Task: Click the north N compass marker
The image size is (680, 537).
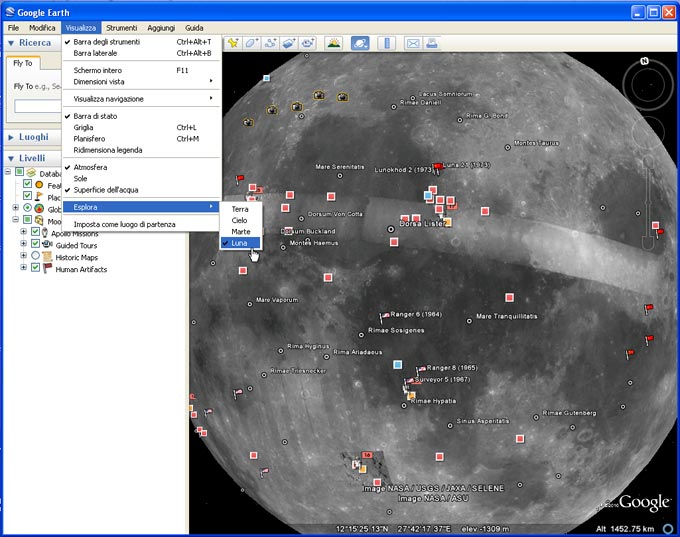Action: coord(645,61)
